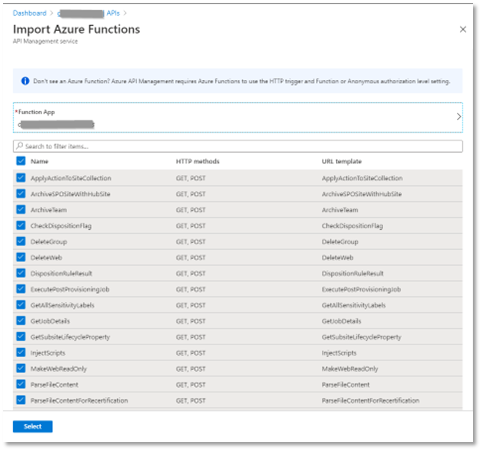Click the GetJobDetails name text
Viewport: 482px width, 451px height.
coord(50,321)
